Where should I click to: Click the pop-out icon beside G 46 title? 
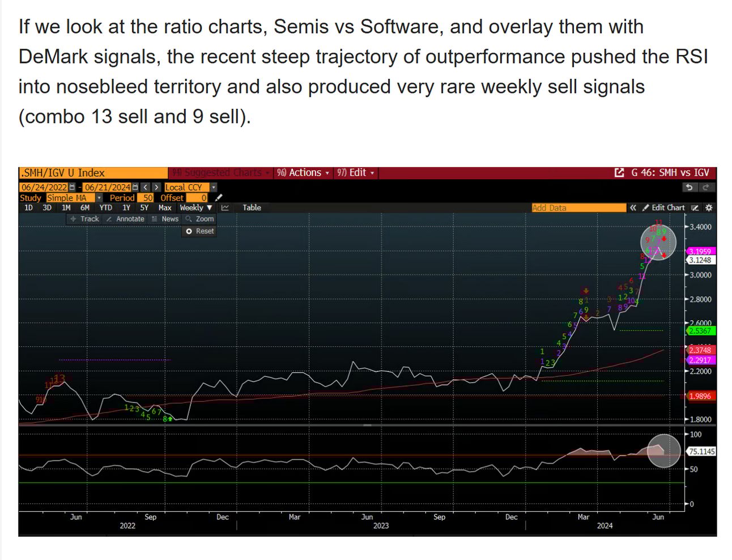[x=619, y=172]
